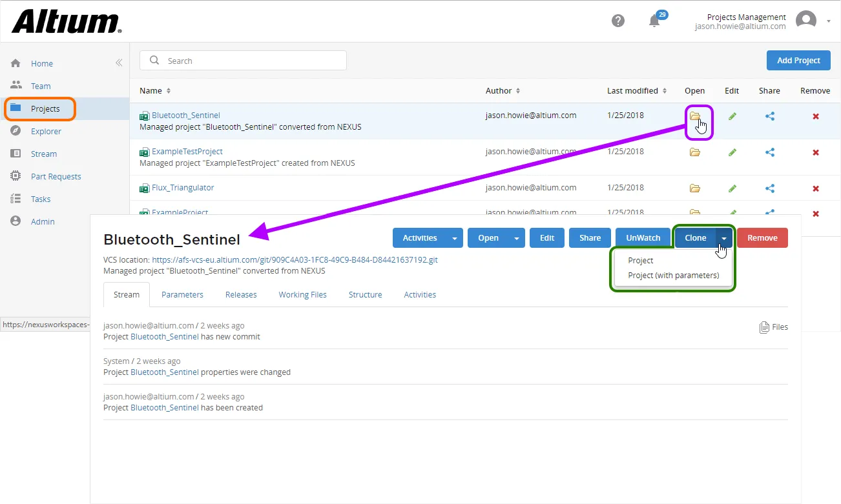The image size is (841, 504).
Task: Open notifications bell with 29 badge
Action: (x=655, y=20)
